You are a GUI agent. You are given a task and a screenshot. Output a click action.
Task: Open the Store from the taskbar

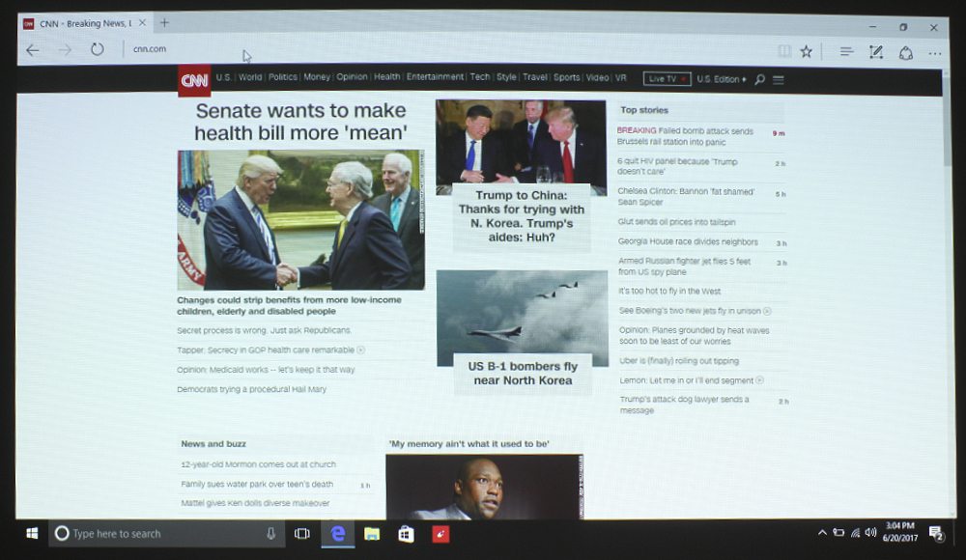(x=406, y=534)
